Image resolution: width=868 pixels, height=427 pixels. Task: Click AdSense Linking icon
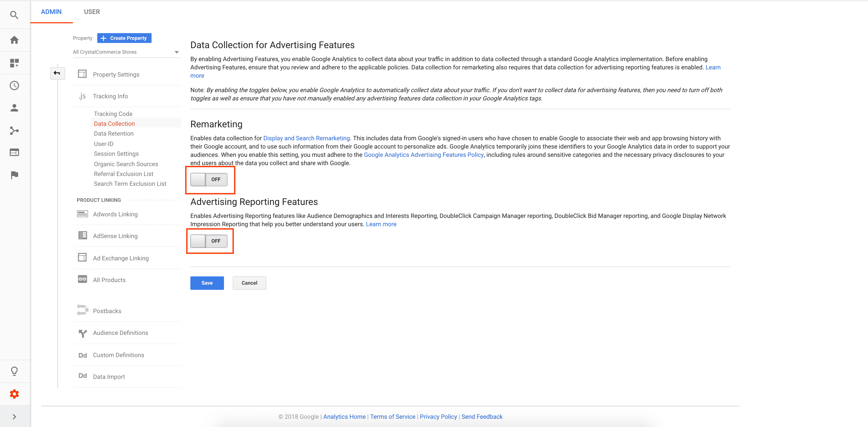point(82,235)
